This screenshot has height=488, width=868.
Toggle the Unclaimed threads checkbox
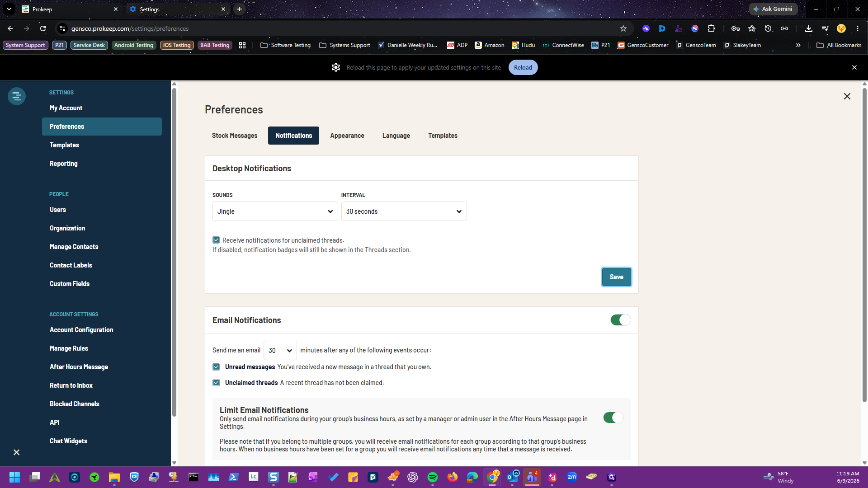point(216,383)
